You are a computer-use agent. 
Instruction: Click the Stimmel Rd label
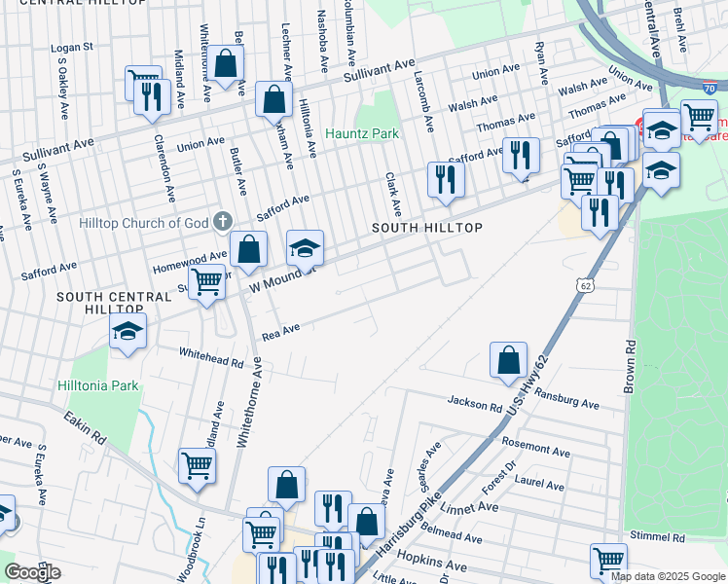[657, 536]
